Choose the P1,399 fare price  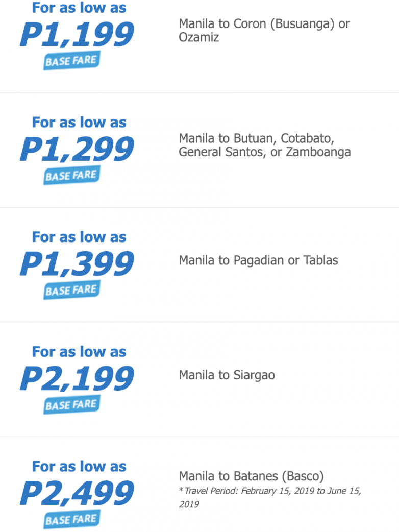tap(77, 263)
